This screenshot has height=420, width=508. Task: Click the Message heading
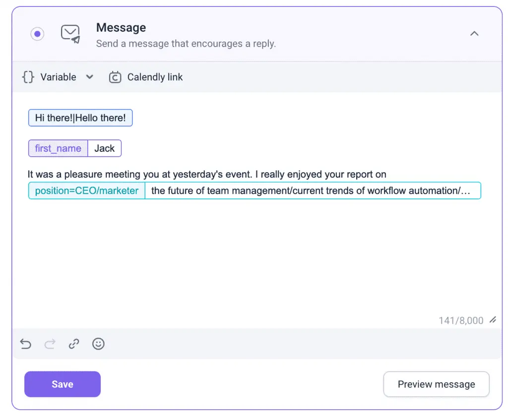[x=121, y=28]
